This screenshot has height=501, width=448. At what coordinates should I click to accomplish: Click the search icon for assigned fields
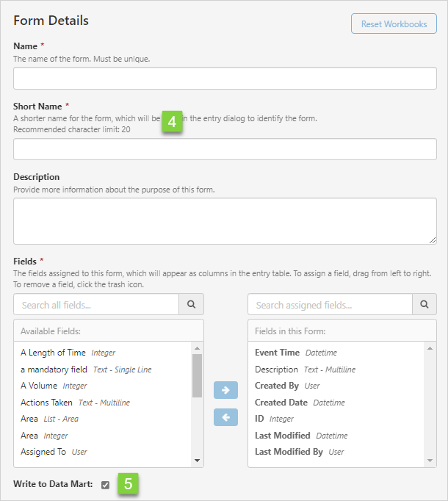coord(424,304)
